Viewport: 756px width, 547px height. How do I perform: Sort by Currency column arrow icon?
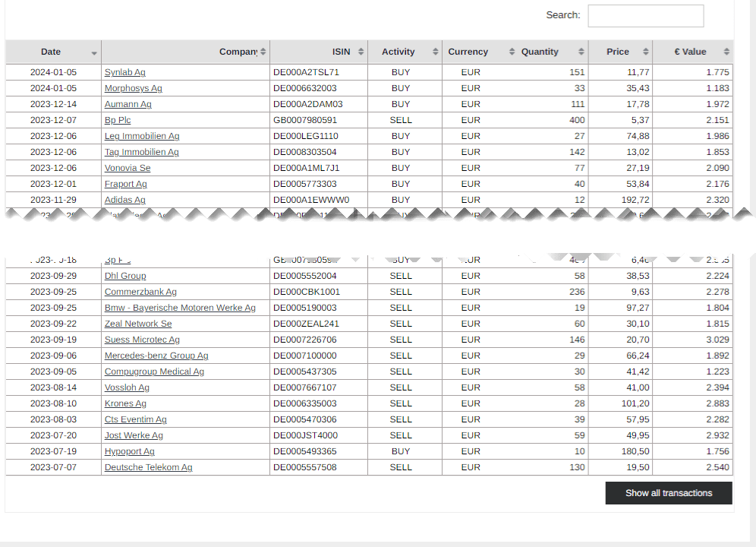pos(512,52)
